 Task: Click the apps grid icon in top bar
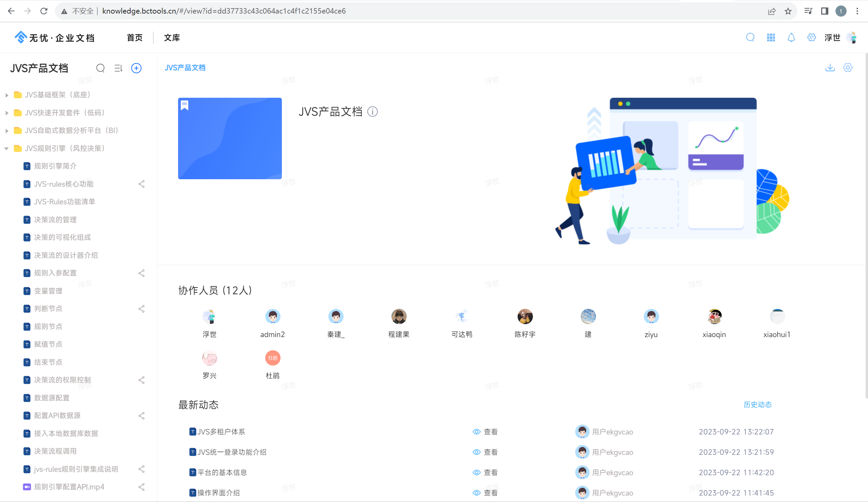771,37
